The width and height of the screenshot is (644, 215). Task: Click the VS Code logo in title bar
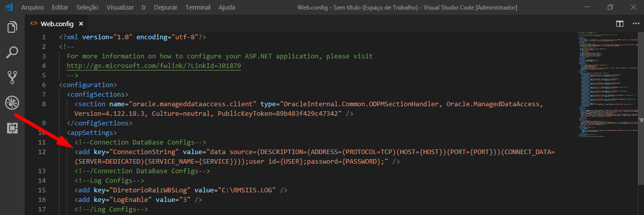pyautogui.click(x=9, y=8)
